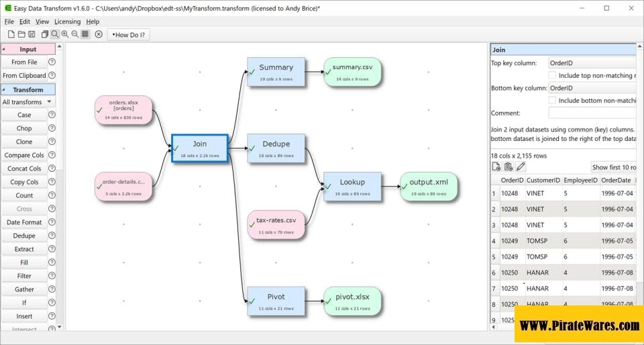Click the help icon beside Copy Cols
This screenshot has width=644, height=345.
[x=52, y=182]
